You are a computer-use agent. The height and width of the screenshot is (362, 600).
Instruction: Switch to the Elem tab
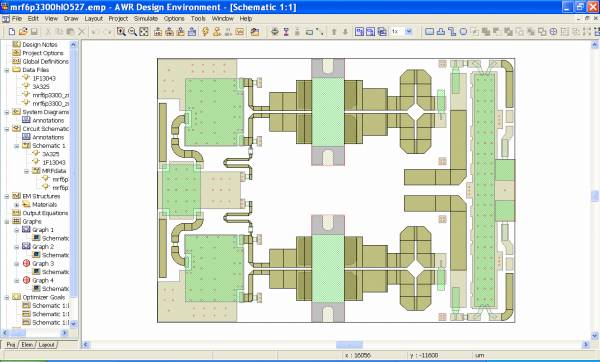tap(27, 345)
